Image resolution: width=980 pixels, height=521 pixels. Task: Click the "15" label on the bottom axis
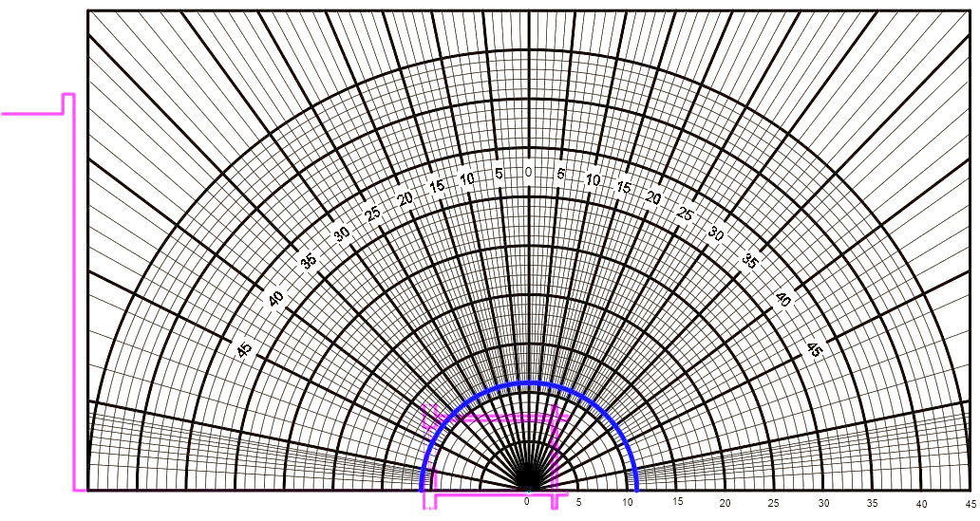(x=678, y=501)
